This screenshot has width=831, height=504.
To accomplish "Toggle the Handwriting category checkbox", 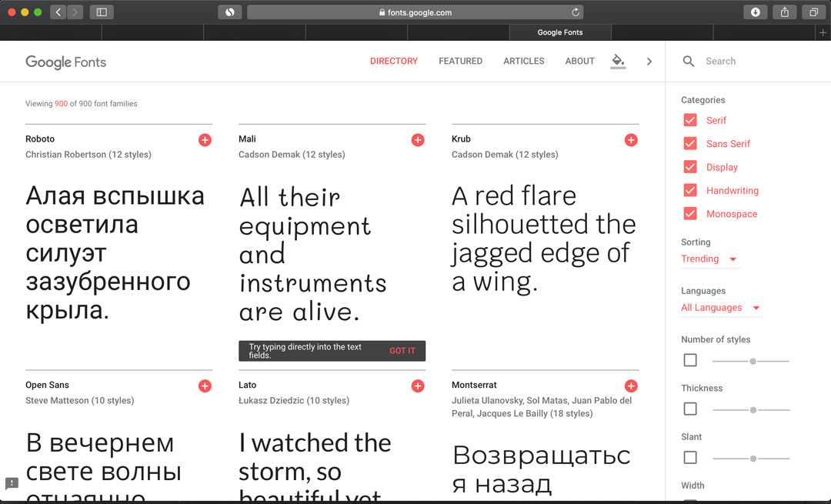I will click(x=690, y=191).
